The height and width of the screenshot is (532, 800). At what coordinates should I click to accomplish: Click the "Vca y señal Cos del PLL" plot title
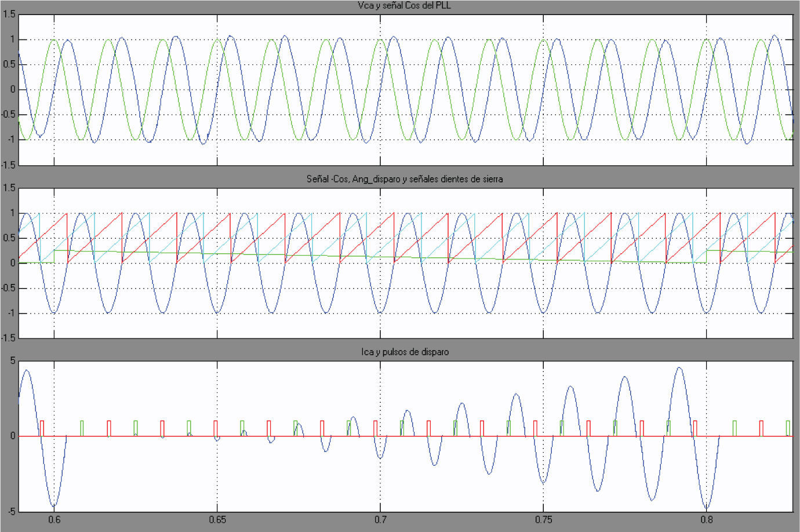coord(404,6)
